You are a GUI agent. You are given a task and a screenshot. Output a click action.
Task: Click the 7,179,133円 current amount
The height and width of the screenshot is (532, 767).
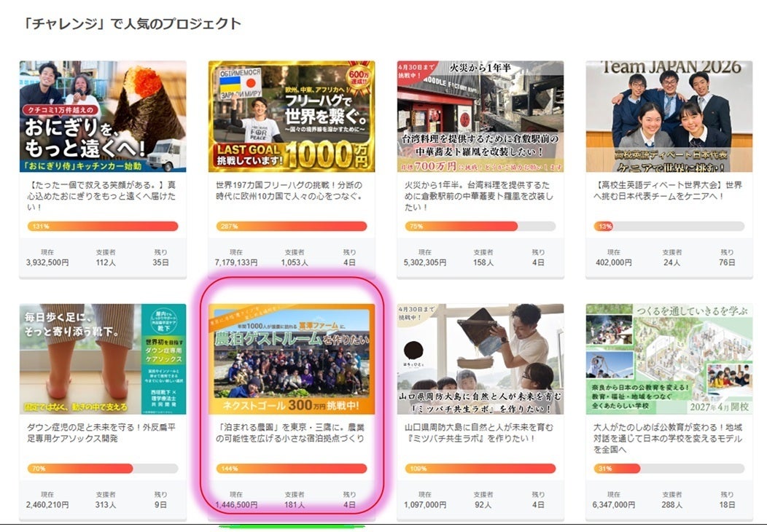236,262
